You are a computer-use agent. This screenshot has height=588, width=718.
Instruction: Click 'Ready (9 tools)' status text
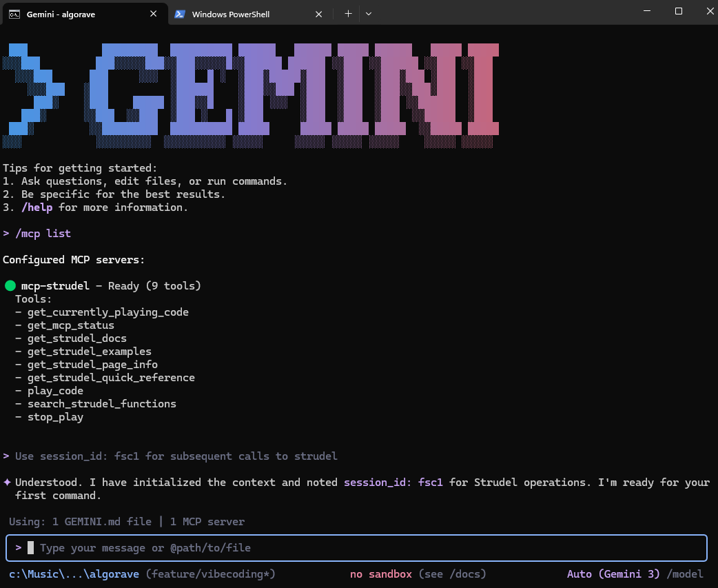point(154,286)
